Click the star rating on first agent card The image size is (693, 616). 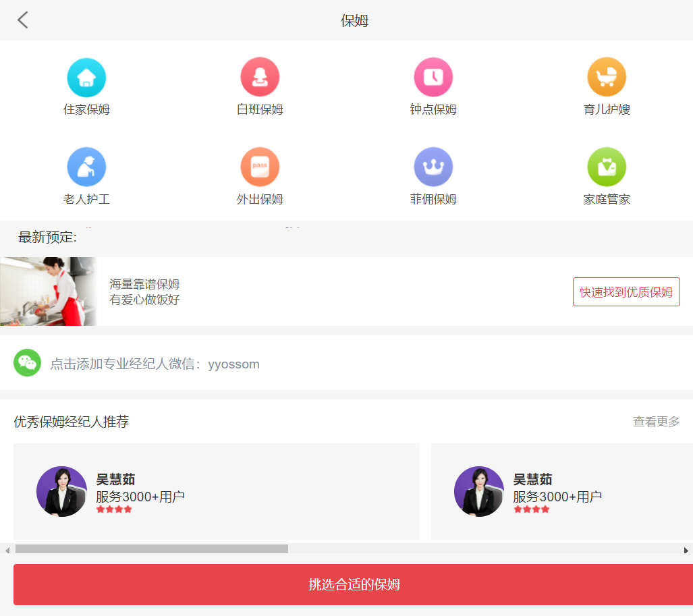[x=114, y=509]
